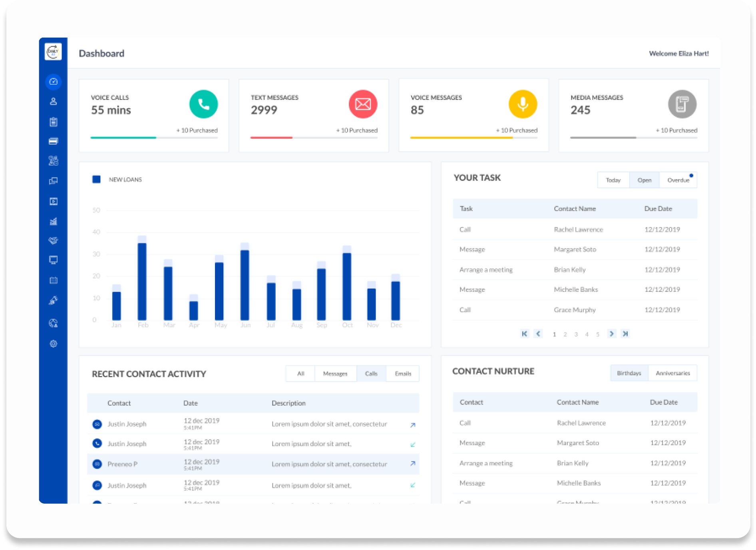This screenshot has height=550, width=756.
Task: Click the Voice Calls green progress bar
Action: 123,137
